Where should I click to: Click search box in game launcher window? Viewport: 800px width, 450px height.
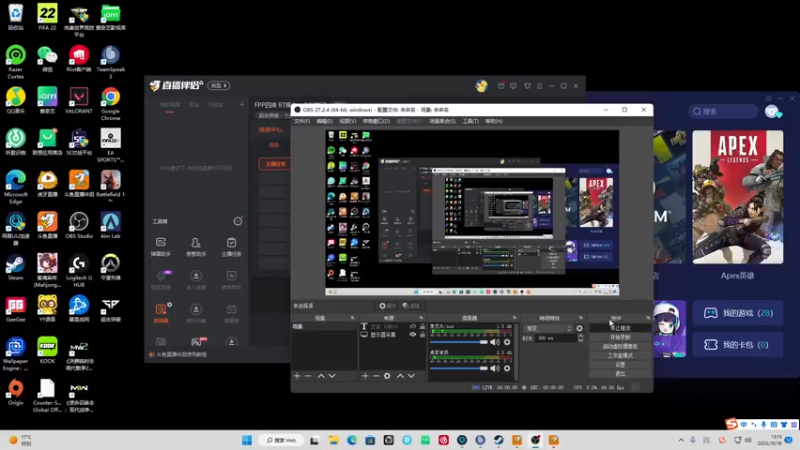pyautogui.click(x=722, y=111)
